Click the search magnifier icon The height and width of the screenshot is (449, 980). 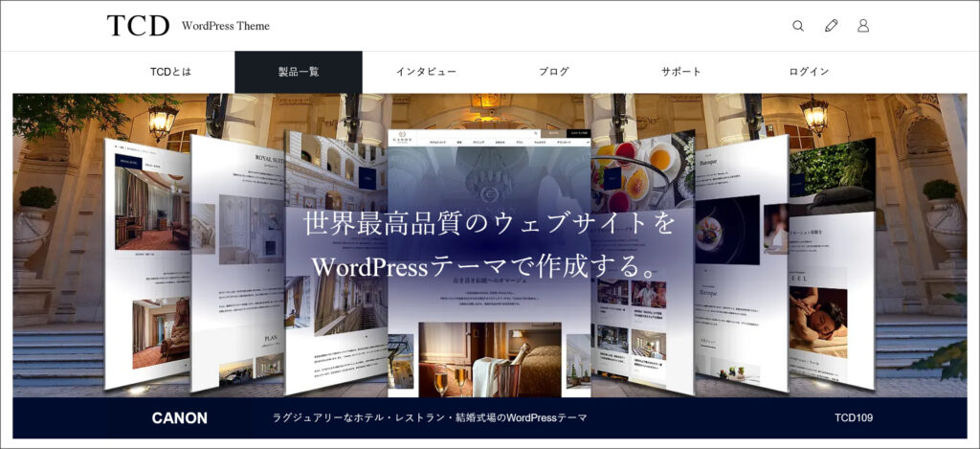[798, 26]
